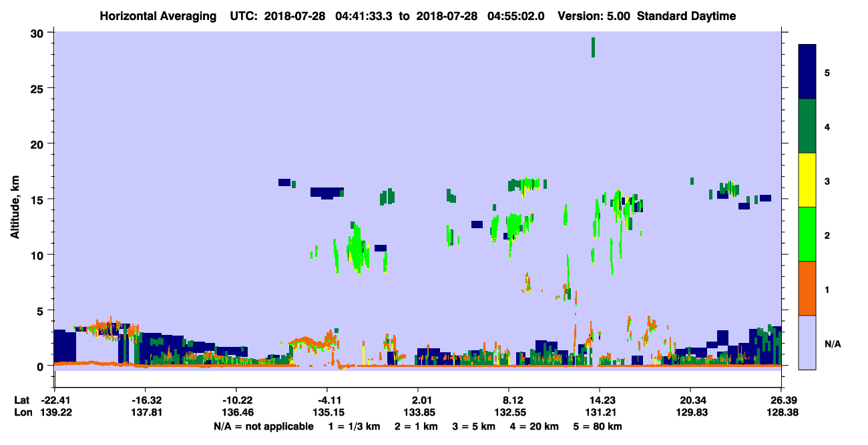Click the dark blue colorbar segment labeled 5
This screenshot has height=445, width=868.
point(807,72)
